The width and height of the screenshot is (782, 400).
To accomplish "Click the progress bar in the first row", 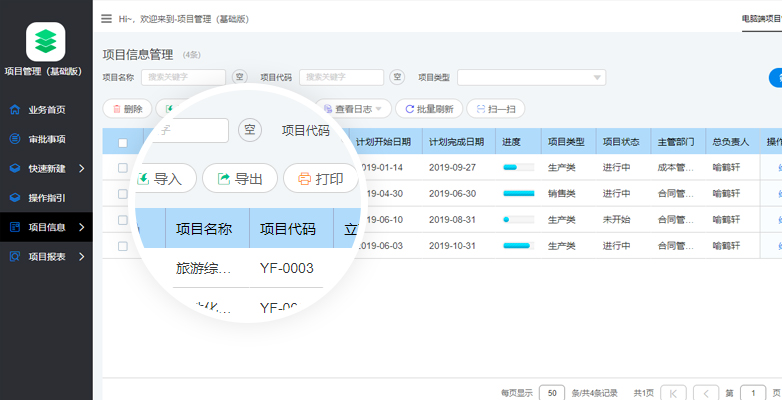I will [518, 168].
